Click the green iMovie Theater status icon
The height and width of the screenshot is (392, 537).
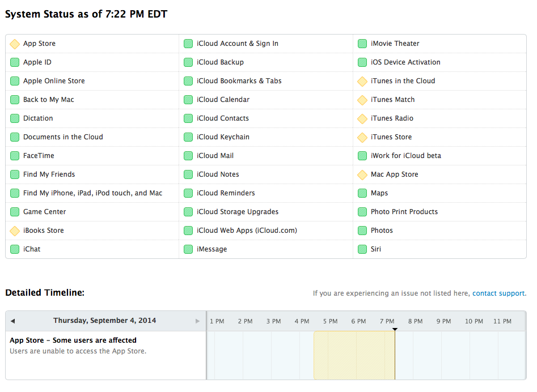click(x=362, y=44)
